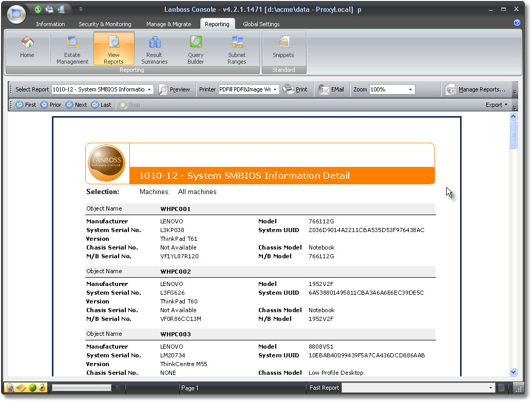532x402 pixels.
Task: Open the Zoom 100% dropdown
Action: 410,89
